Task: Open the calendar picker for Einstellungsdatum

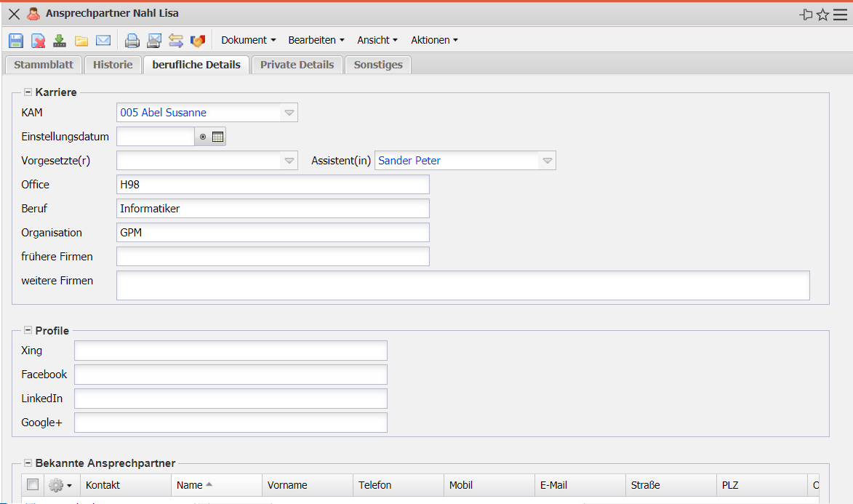Action: pos(217,137)
